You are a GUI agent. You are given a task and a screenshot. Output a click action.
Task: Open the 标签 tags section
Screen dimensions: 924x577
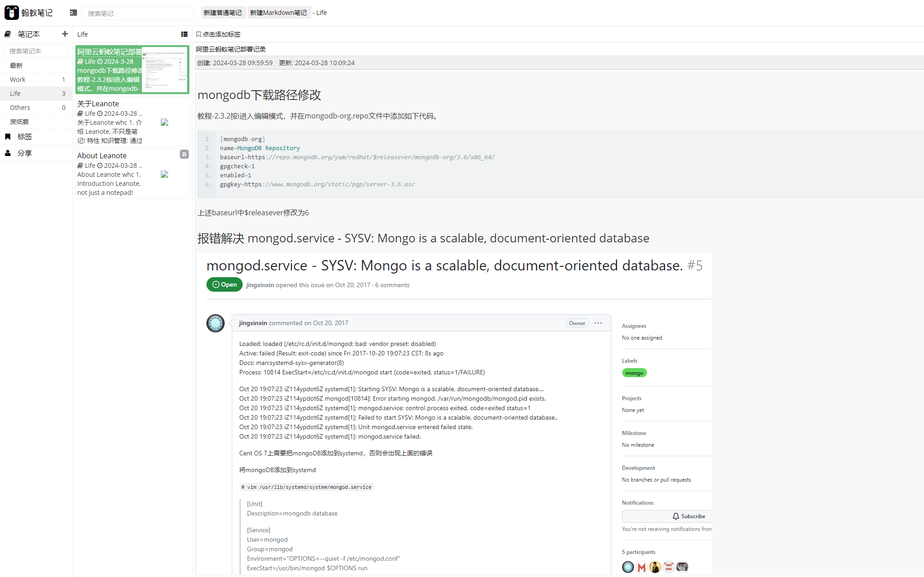coord(24,137)
